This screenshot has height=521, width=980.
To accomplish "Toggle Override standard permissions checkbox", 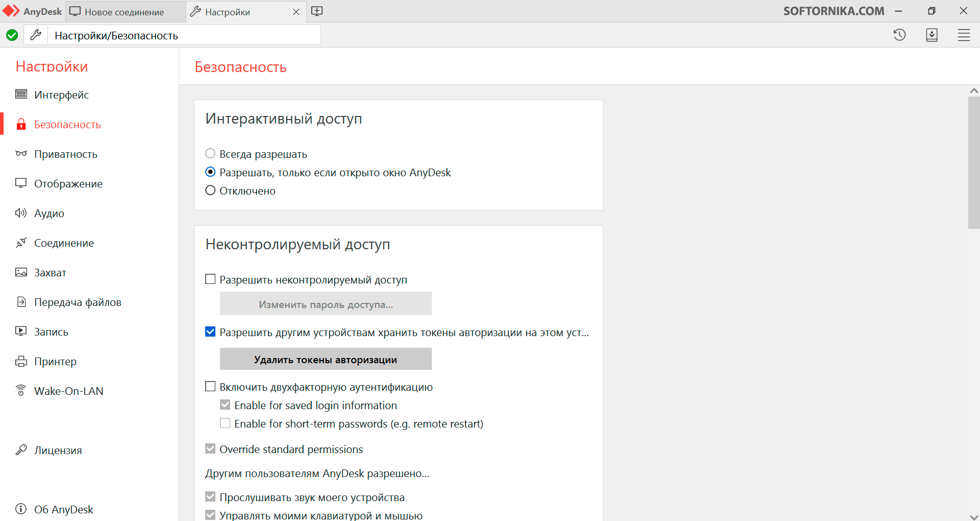I will coord(210,448).
